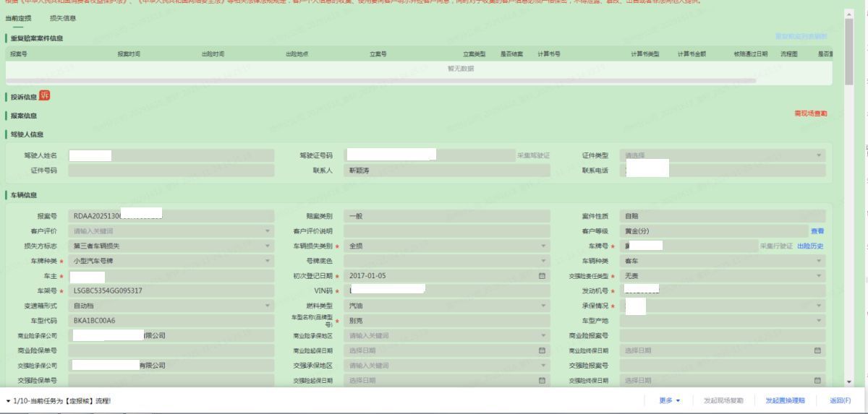This screenshot has width=868, height=414.
Task: Click the red 诉 complaint badge icon
Action: (x=44, y=96)
